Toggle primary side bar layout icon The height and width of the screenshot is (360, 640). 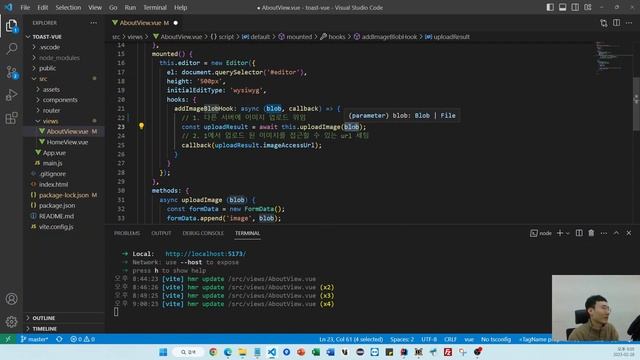click(x=550, y=7)
